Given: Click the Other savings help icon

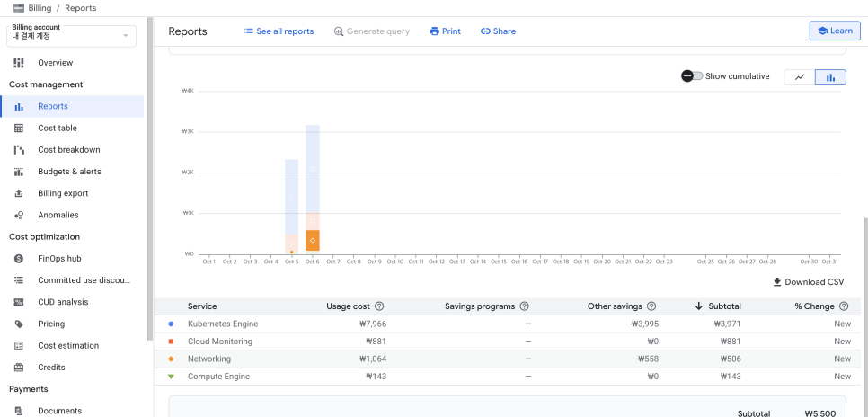Looking at the screenshot, I should point(651,306).
